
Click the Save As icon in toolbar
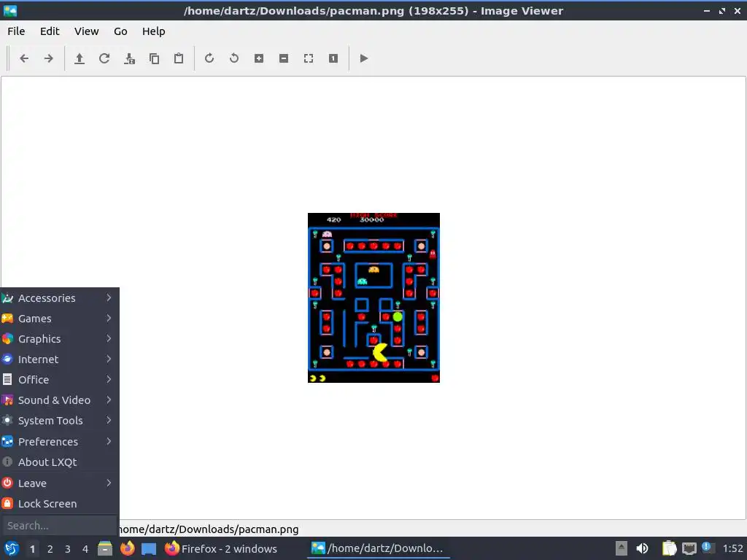click(x=129, y=58)
